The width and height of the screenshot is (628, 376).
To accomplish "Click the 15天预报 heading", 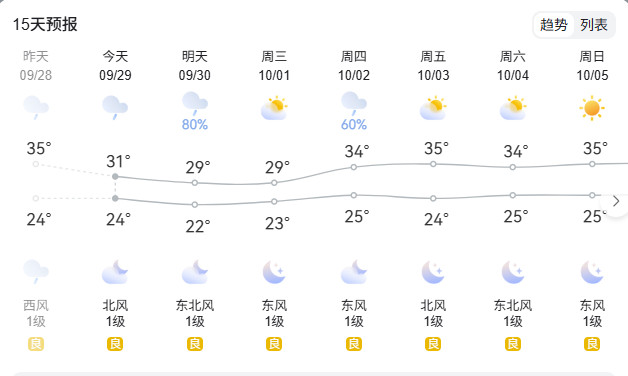I will point(45,24).
